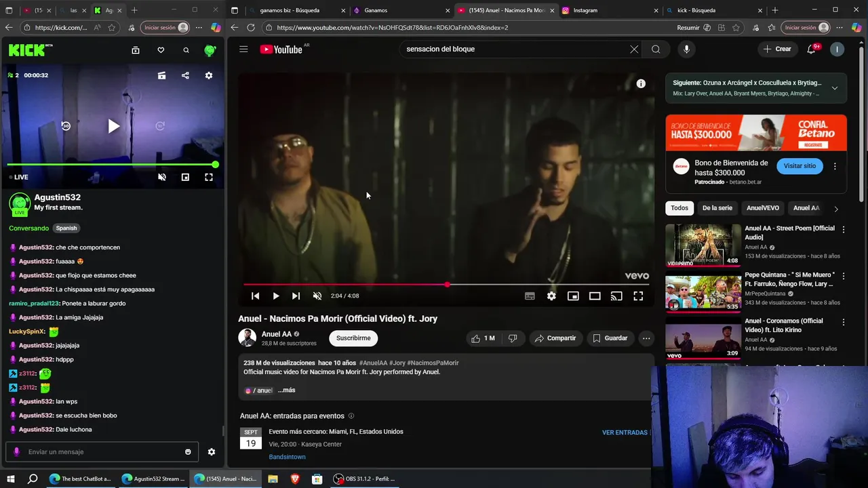Open options for Street Poem video
Viewport: 868px width, 488px height.
(844, 230)
